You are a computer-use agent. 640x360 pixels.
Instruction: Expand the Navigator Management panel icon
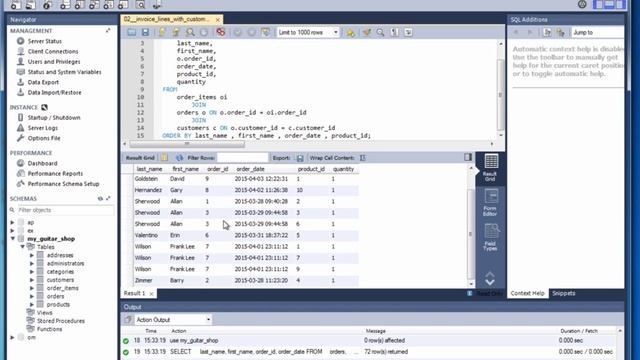tap(108, 31)
